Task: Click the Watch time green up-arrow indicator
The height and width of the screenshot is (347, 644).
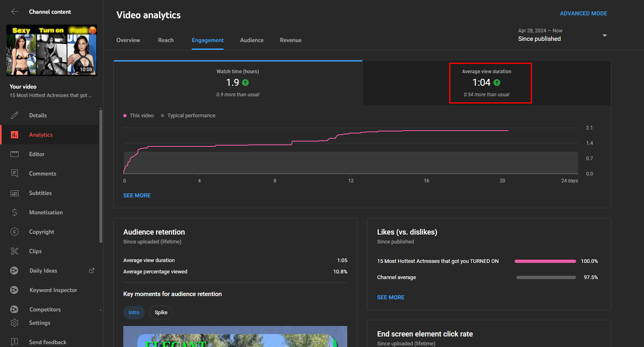Action: [245, 83]
